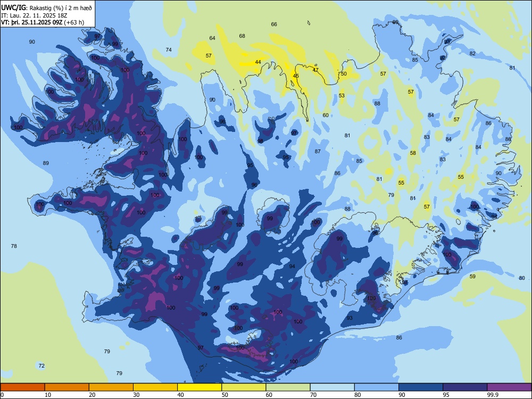Click the pale green 60–70 legend swatch

coord(288,387)
